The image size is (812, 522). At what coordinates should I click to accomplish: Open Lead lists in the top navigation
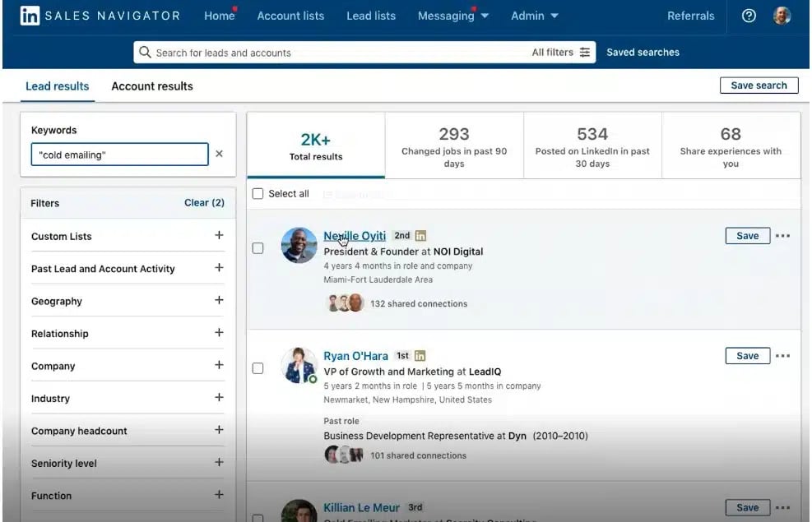tap(371, 16)
